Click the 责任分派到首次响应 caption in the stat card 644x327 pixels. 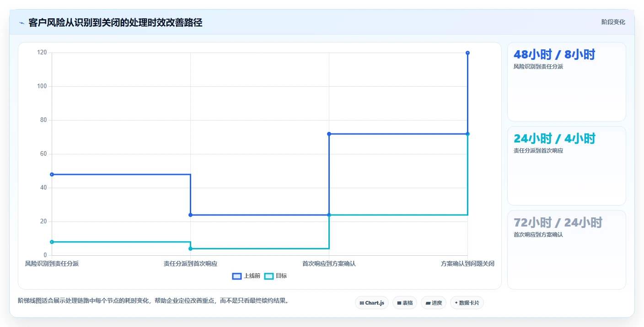(538, 151)
